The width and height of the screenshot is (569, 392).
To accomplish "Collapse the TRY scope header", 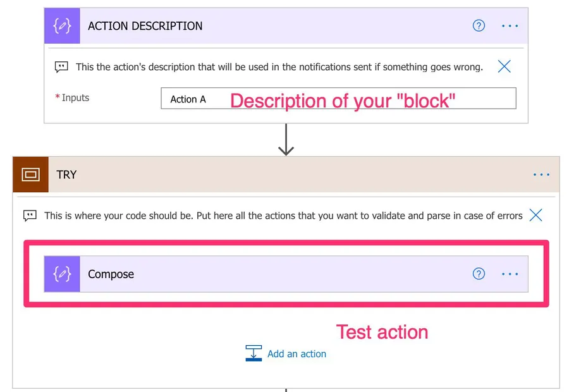I will [x=284, y=175].
